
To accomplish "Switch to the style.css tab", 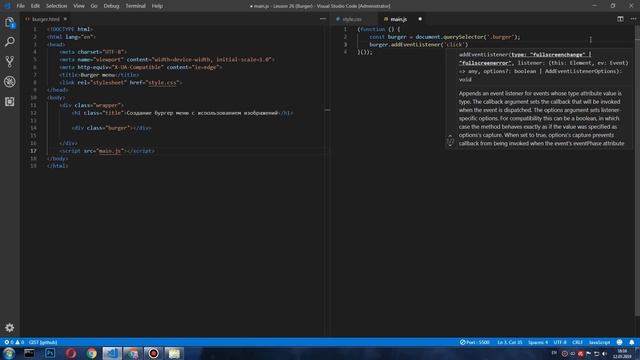I will (352, 19).
